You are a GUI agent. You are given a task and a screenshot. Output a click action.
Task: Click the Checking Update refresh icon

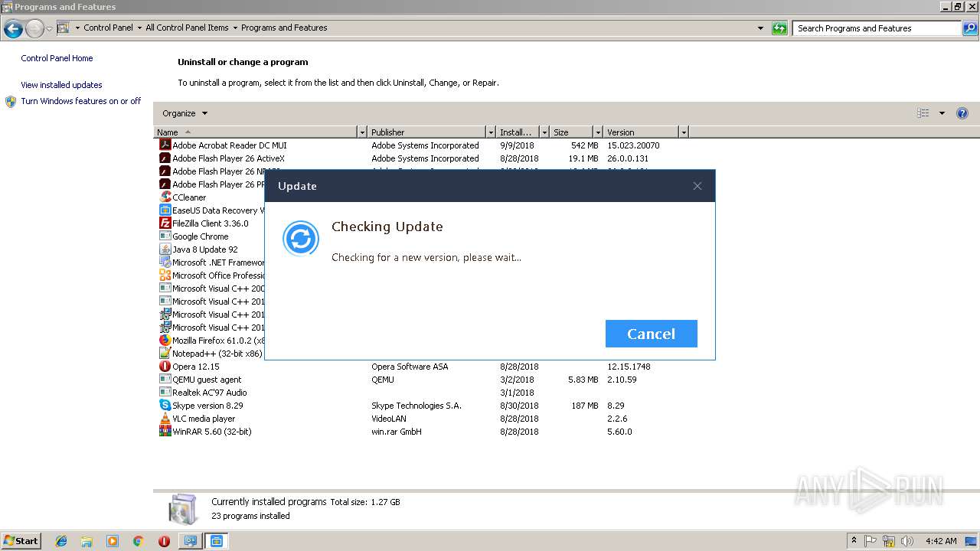[x=301, y=239]
